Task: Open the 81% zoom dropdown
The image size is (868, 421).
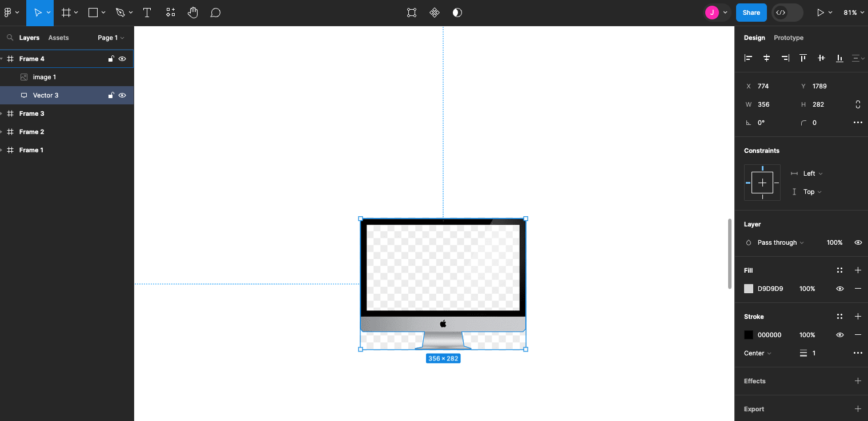Action: coord(854,13)
